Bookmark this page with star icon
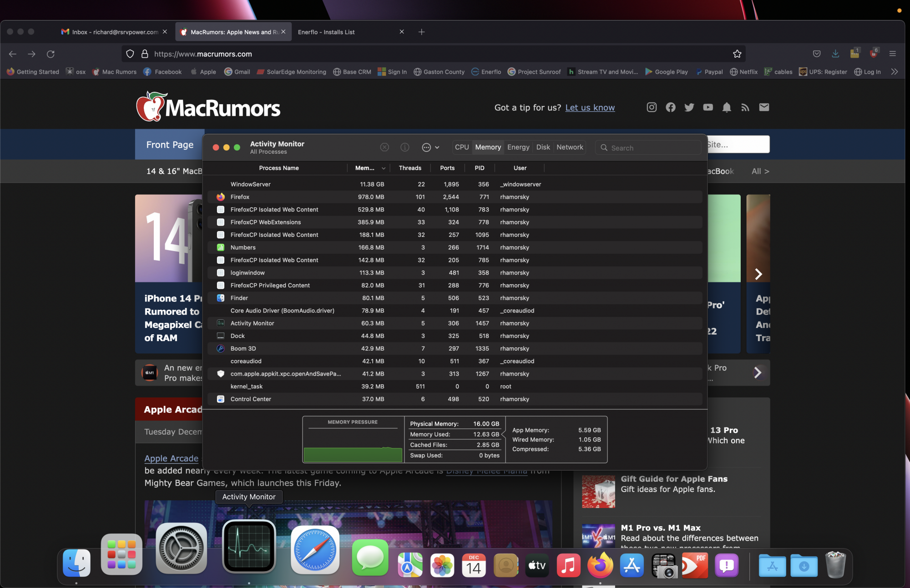This screenshot has height=588, width=910. [x=737, y=54]
